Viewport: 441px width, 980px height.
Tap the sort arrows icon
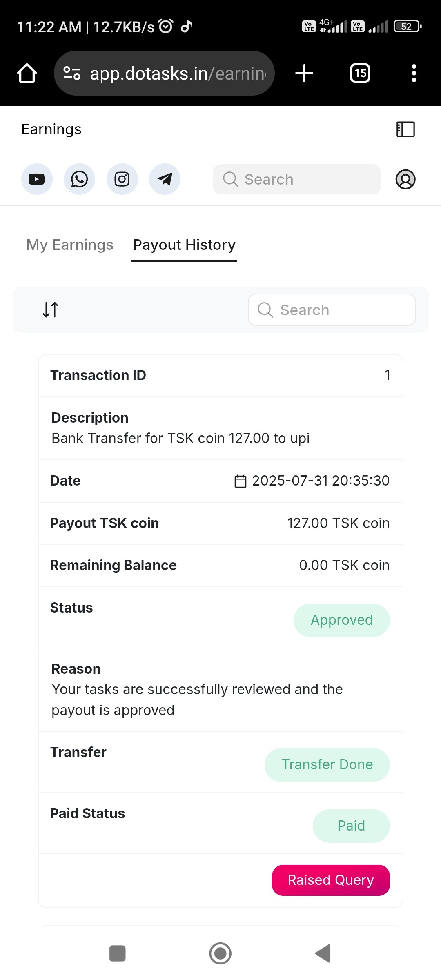(51, 310)
